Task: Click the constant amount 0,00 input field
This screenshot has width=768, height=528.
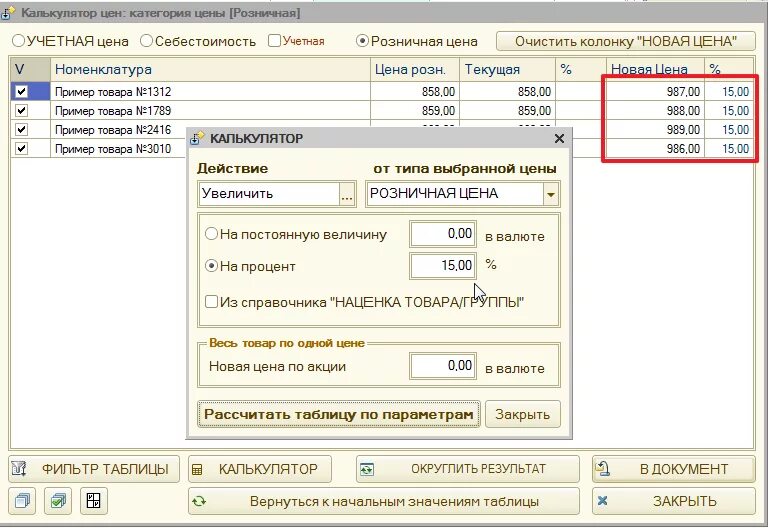Action: pyautogui.click(x=443, y=234)
